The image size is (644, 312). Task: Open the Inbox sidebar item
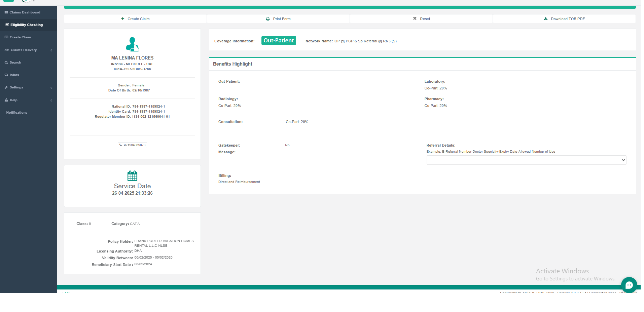click(14, 75)
